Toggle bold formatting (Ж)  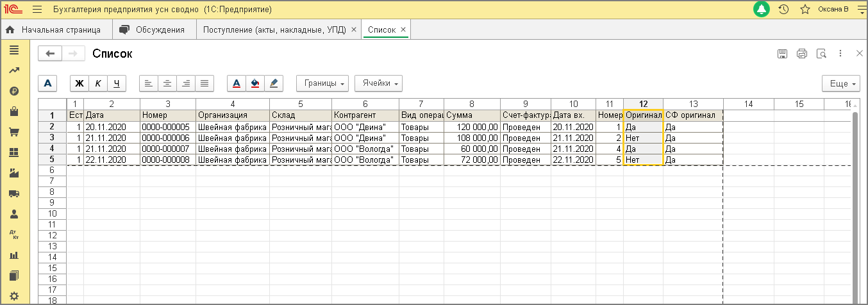click(x=79, y=83)
